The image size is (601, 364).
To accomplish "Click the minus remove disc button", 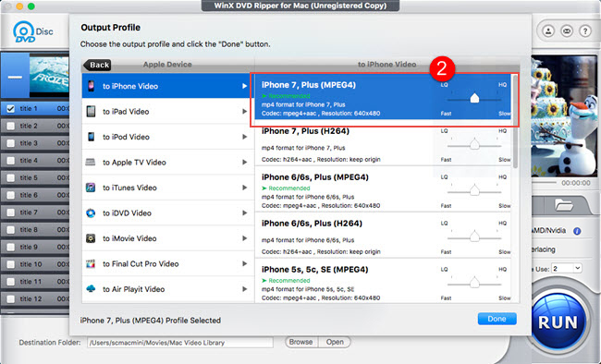I will point(15,77).
